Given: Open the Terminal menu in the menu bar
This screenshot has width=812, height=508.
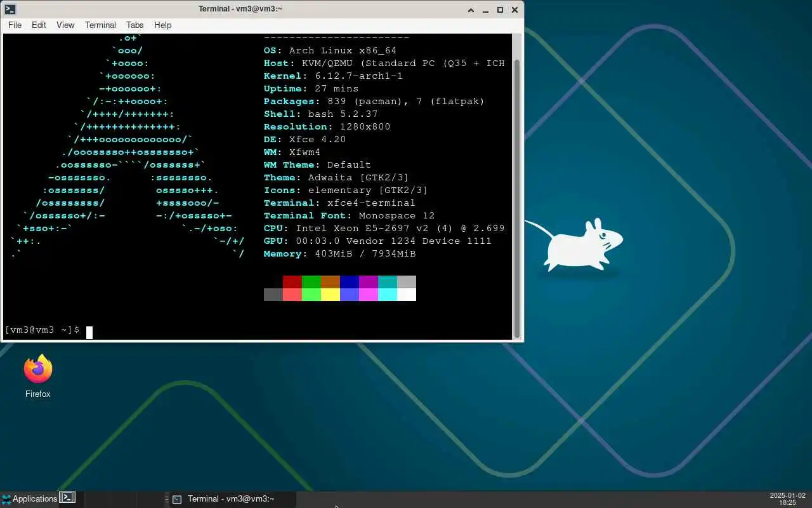Looking at the screenshot, I should (100, 25).
